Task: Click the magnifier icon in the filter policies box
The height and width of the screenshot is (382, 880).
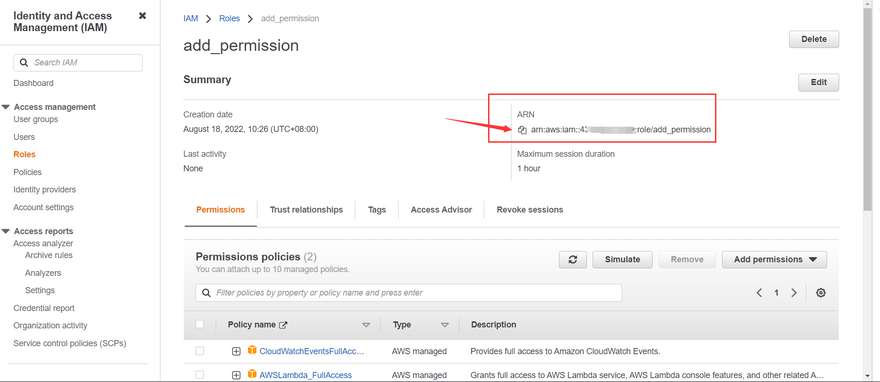Action: [207, 293]
